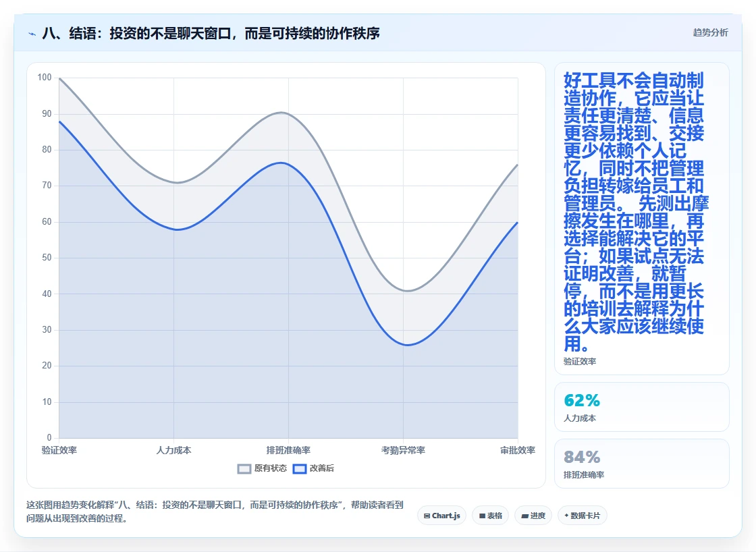Select the 进度 tag chip
The width and height of the screenshot is (756, 552).
(533, 516)
